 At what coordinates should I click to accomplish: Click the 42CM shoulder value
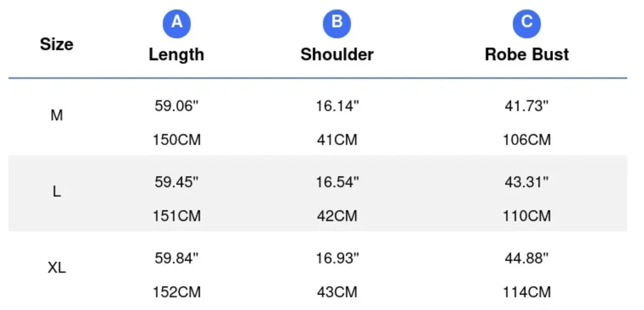(x=337, y=216)
